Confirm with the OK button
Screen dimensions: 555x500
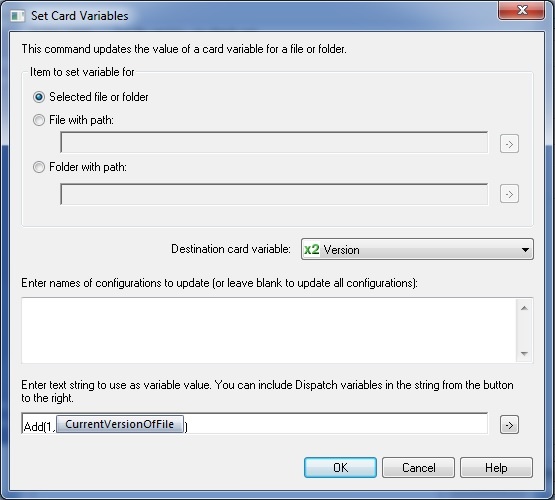click(340, 467)
